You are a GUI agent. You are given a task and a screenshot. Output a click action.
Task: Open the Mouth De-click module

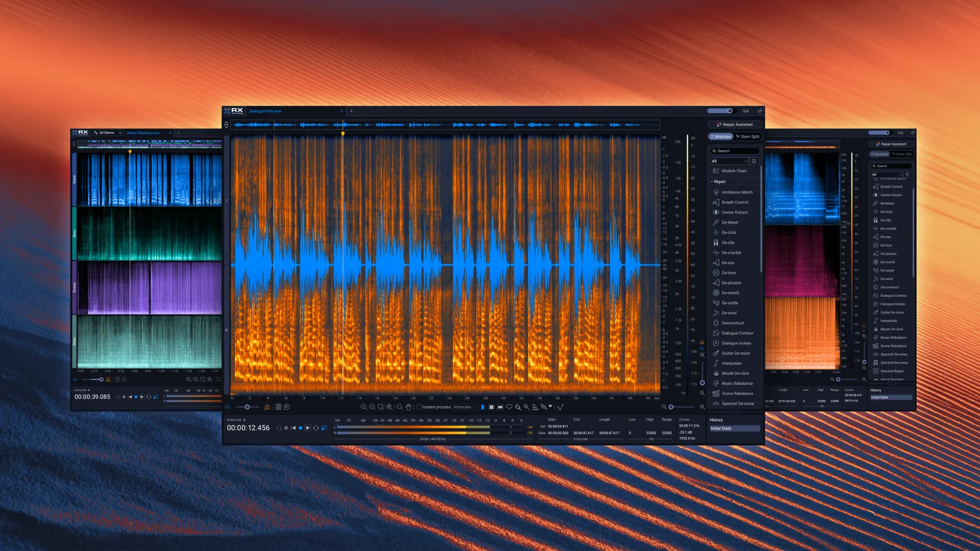coord(731,373)
